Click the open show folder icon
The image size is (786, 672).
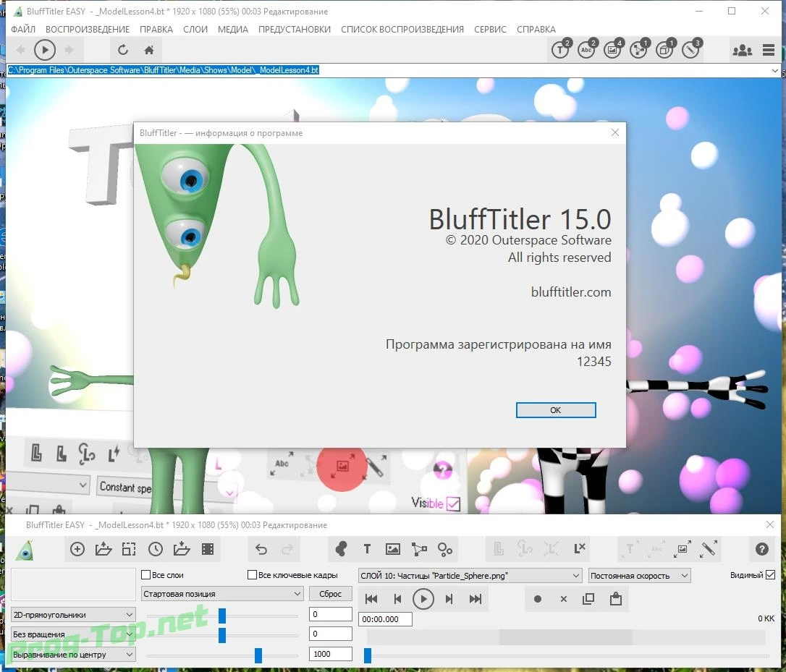pyautogui.click(x=103, y=549)
